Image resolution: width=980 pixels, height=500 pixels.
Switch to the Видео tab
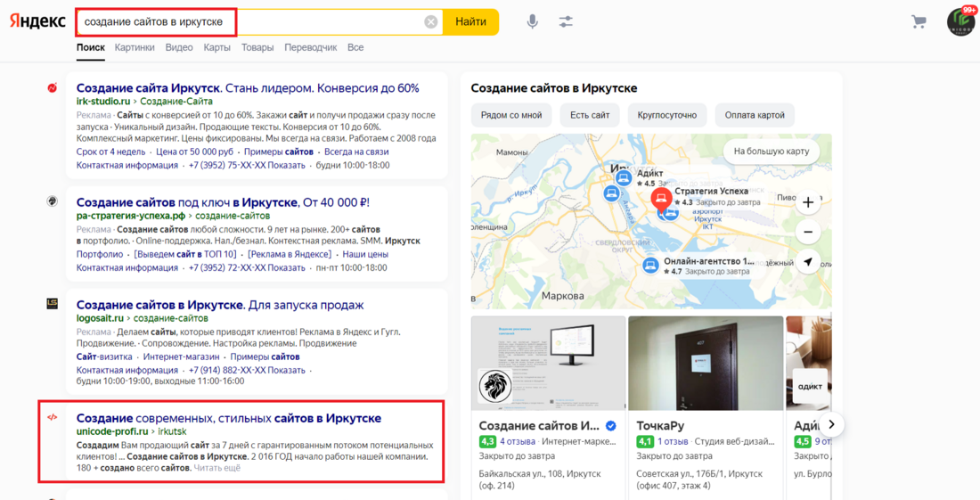point(179,47)
